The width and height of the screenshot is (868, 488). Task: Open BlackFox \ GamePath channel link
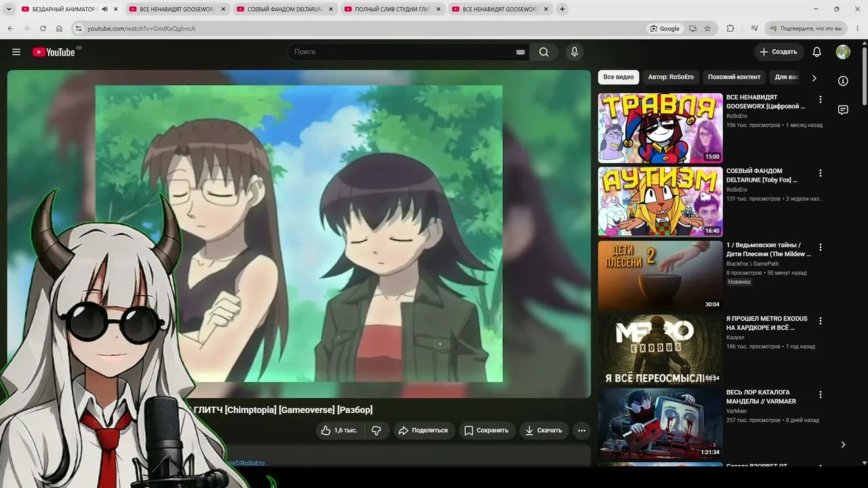(x=753, y=264)
